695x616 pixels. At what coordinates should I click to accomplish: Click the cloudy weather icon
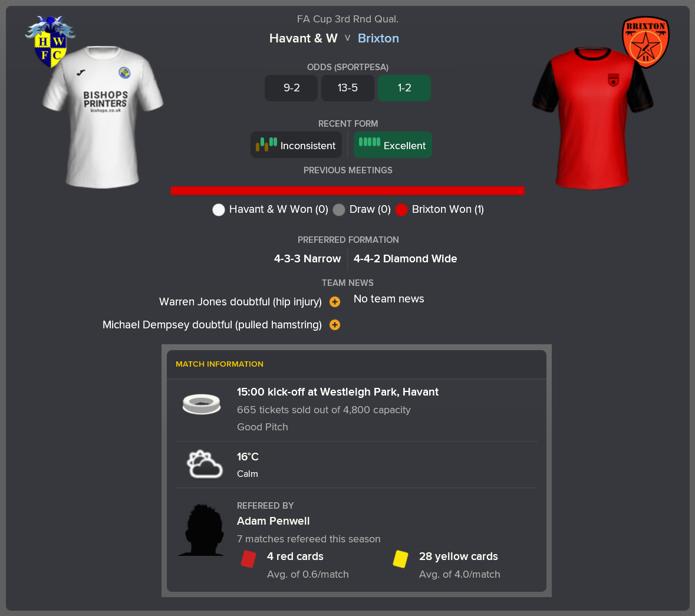coord(205,464)
